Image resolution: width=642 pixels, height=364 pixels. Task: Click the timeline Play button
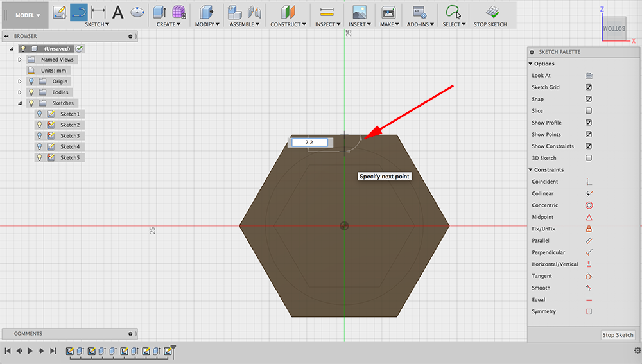(x=30, y=351)
